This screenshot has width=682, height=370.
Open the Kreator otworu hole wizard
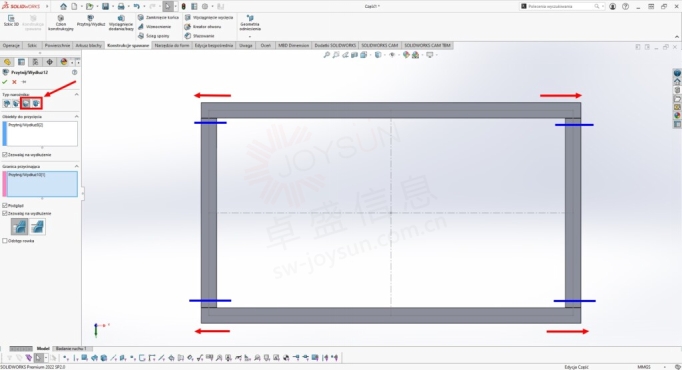203,27
